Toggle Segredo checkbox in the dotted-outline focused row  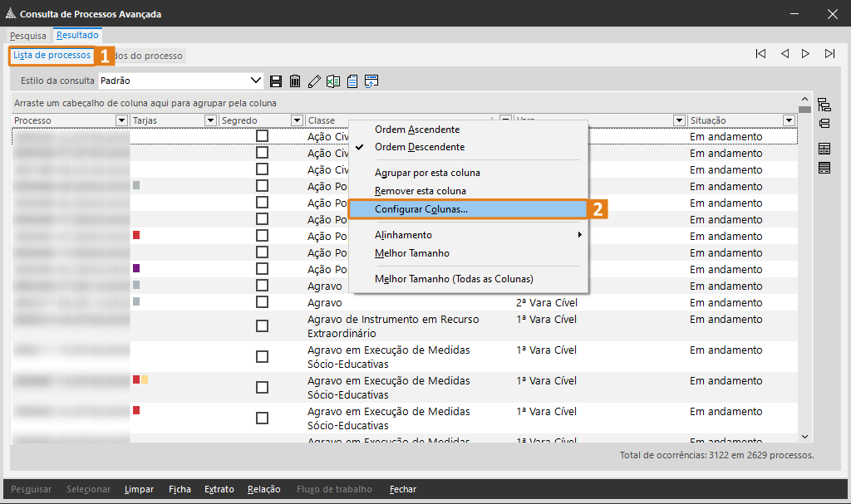tap(262, 135)
